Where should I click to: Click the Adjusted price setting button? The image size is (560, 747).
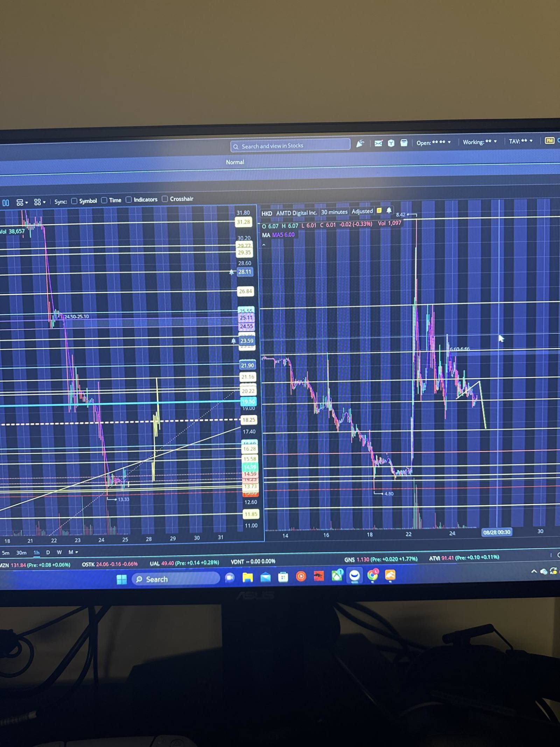pyautogui.click(x=362, y=212)
